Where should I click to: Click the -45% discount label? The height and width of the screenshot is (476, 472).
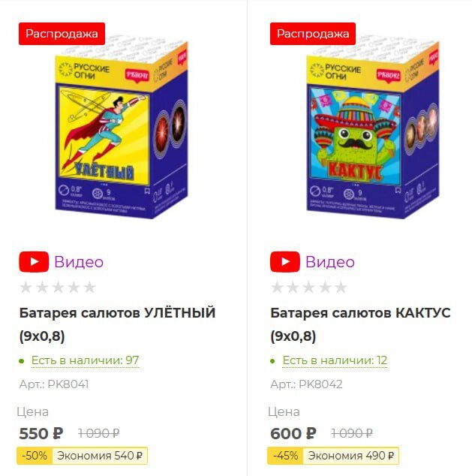click(285, 456)
